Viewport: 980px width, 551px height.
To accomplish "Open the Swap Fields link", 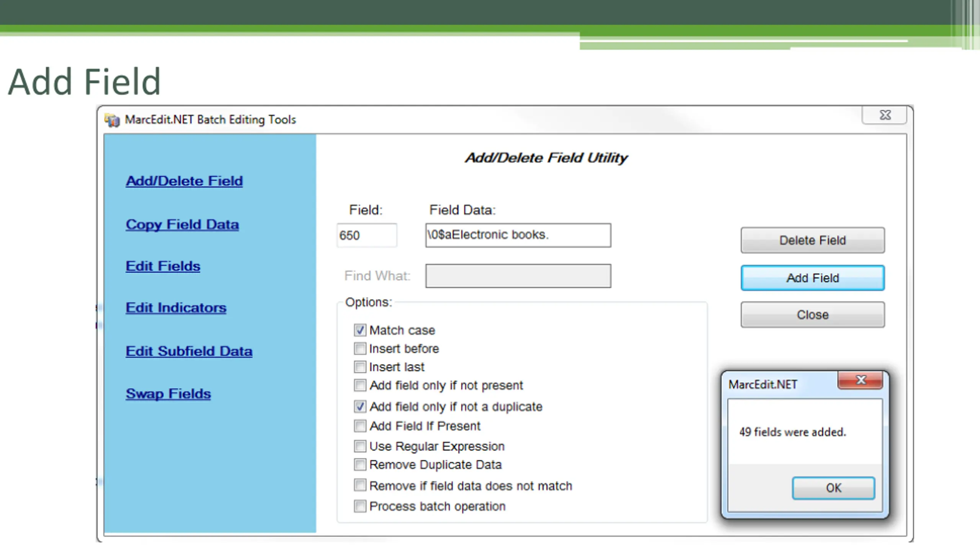I will click(168, 394).
